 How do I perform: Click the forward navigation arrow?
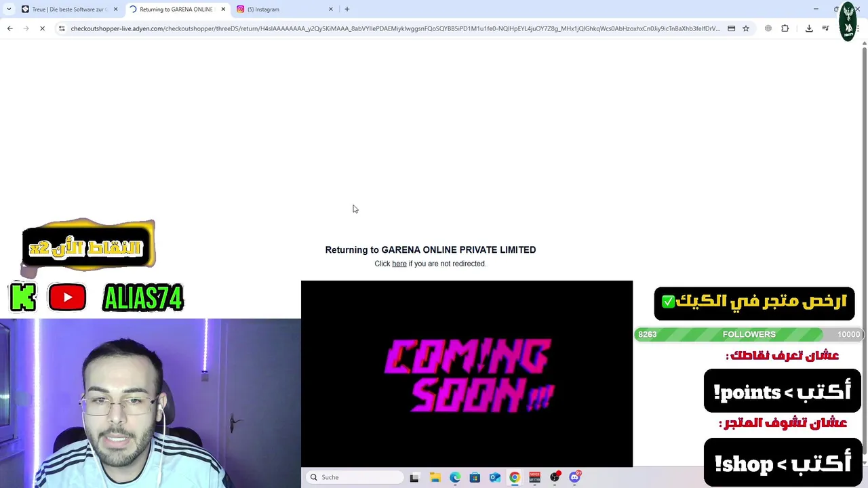(26, 28)
